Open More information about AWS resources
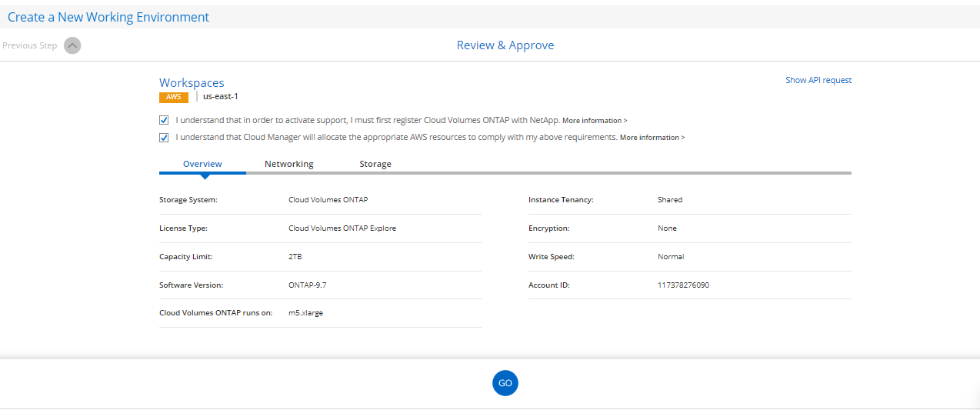Screen dimensions: 980x410 [x=652, y=138]
